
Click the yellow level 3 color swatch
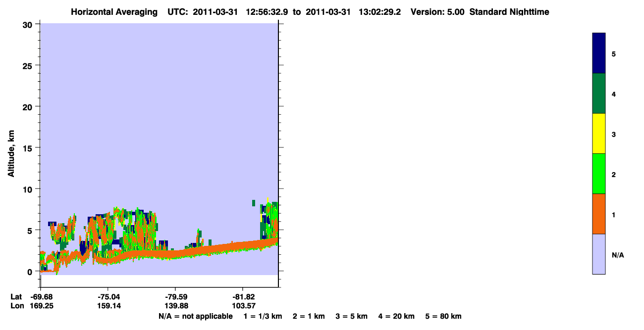pos(598,134)
